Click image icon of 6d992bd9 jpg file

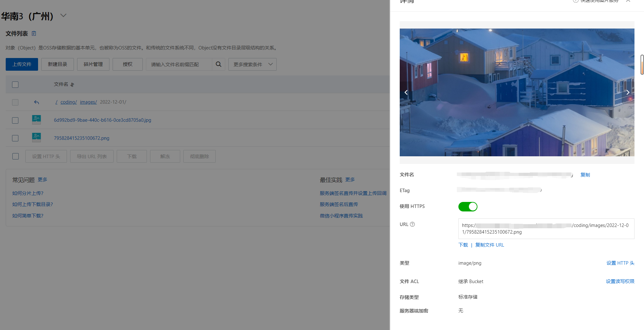click(x=36, y=120)
